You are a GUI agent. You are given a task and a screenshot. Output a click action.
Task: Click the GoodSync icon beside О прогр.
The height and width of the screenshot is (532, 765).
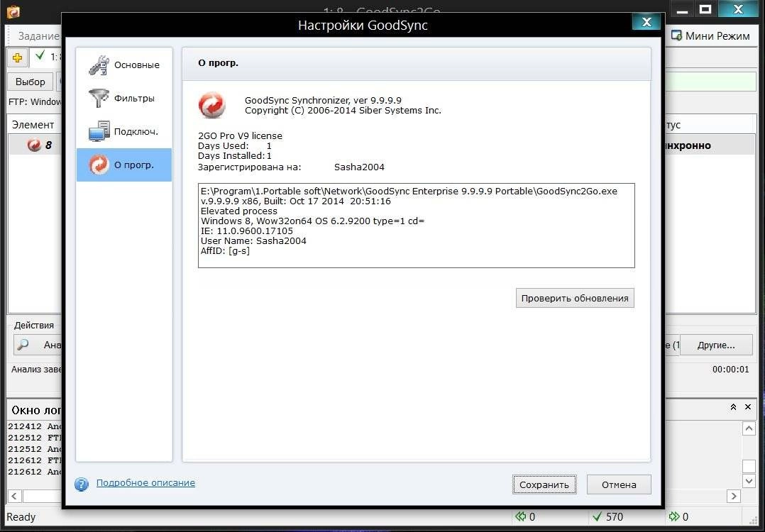pyautogui.click(x=99, y=165)
